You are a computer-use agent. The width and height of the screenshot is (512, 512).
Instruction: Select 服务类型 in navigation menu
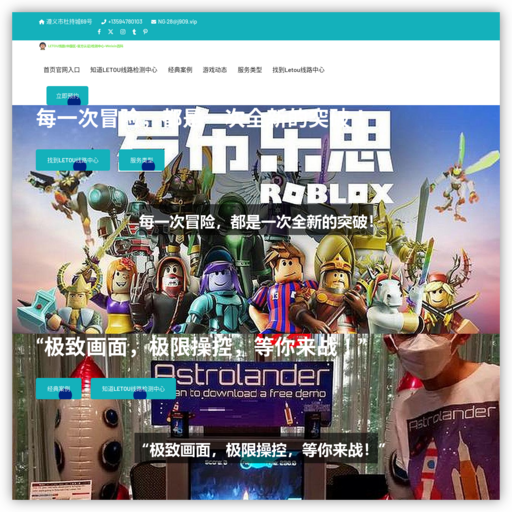(x=250, y=70)
